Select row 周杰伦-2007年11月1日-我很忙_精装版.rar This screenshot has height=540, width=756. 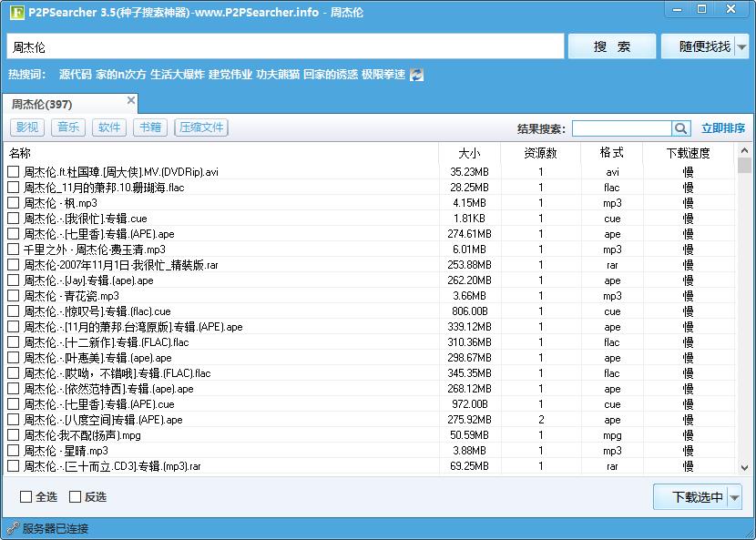[371, 265]
